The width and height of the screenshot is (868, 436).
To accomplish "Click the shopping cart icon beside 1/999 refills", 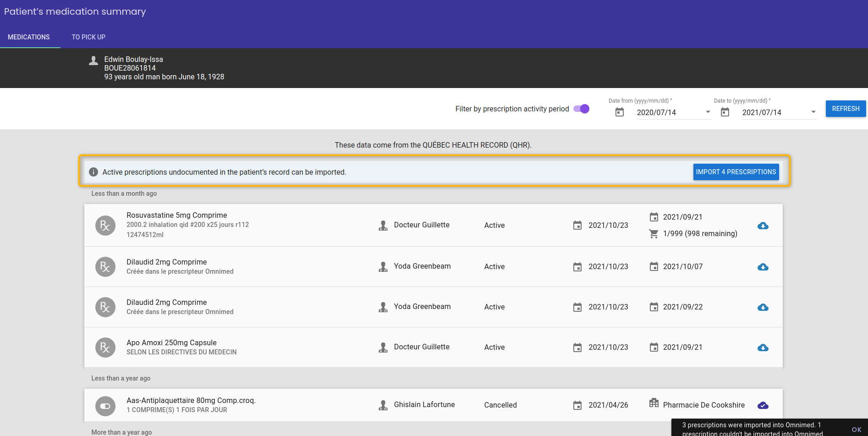I will coord(654,234).
